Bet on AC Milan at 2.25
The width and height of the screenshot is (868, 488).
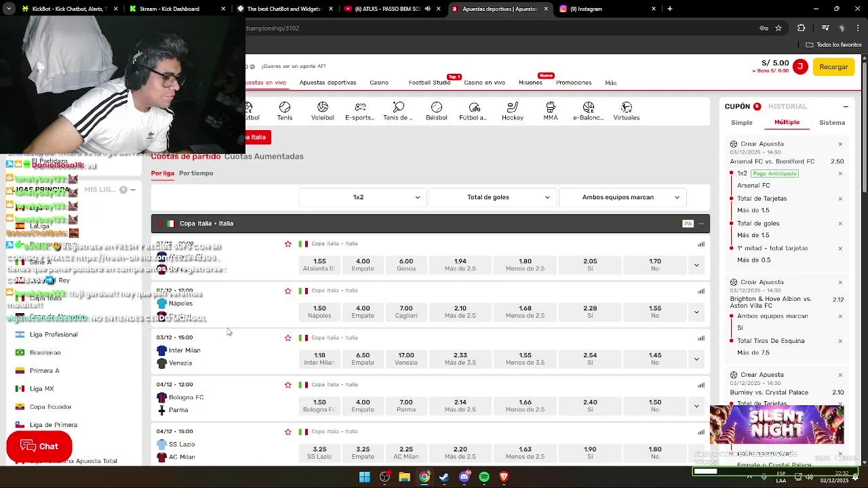click(x=406, y=452)
